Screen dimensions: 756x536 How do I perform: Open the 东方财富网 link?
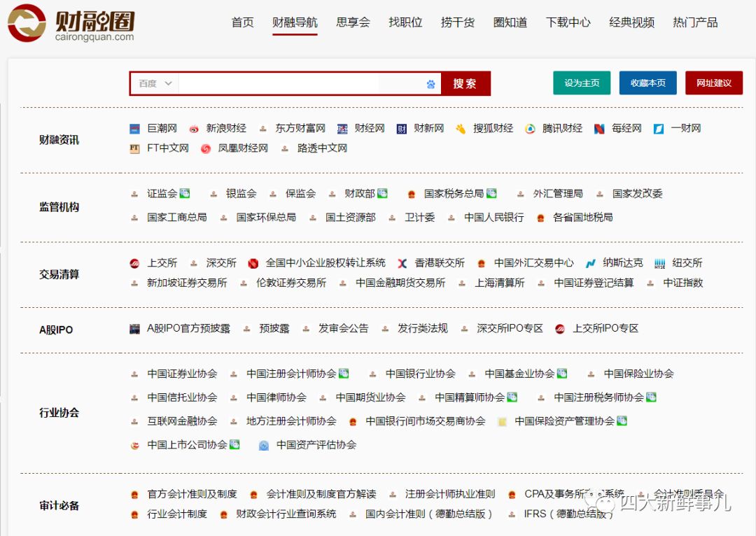300,128
